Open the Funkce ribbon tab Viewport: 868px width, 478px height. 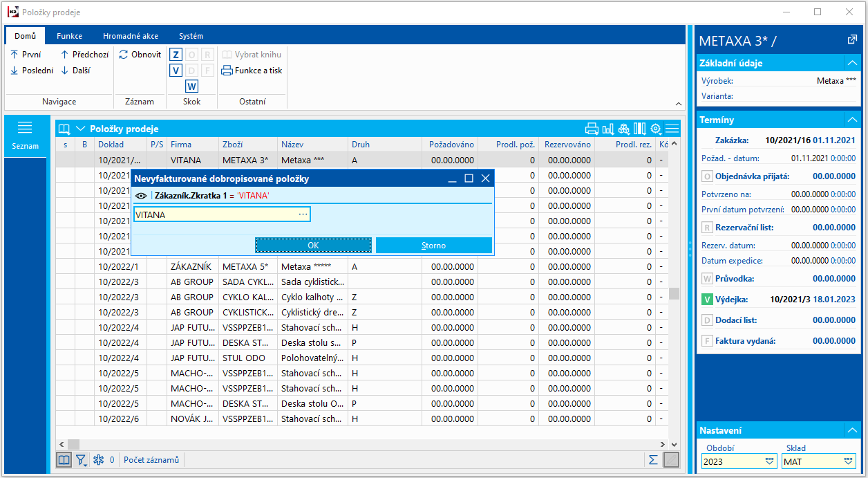(x=69, y=36)
